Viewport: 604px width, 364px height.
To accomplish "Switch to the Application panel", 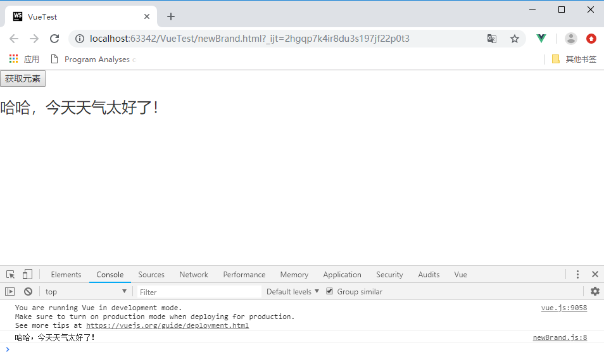I will pos(343,275).
